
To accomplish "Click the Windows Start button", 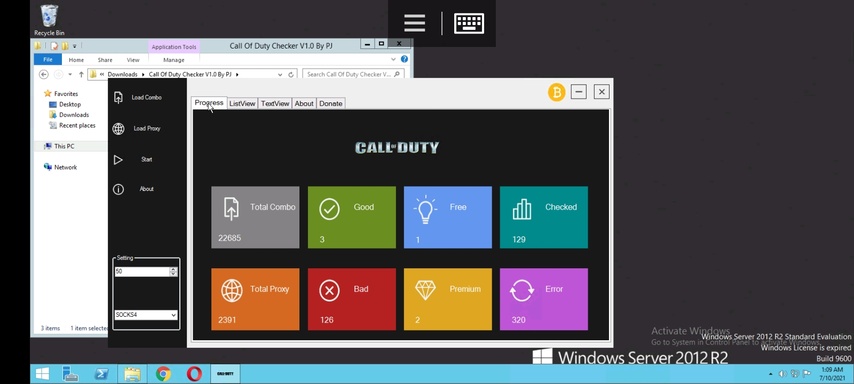I will click(x=42, y=374).
